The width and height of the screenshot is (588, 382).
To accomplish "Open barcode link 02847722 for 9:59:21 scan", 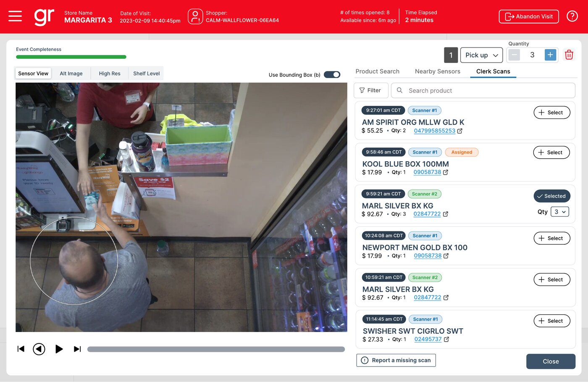I will [427, 214].
